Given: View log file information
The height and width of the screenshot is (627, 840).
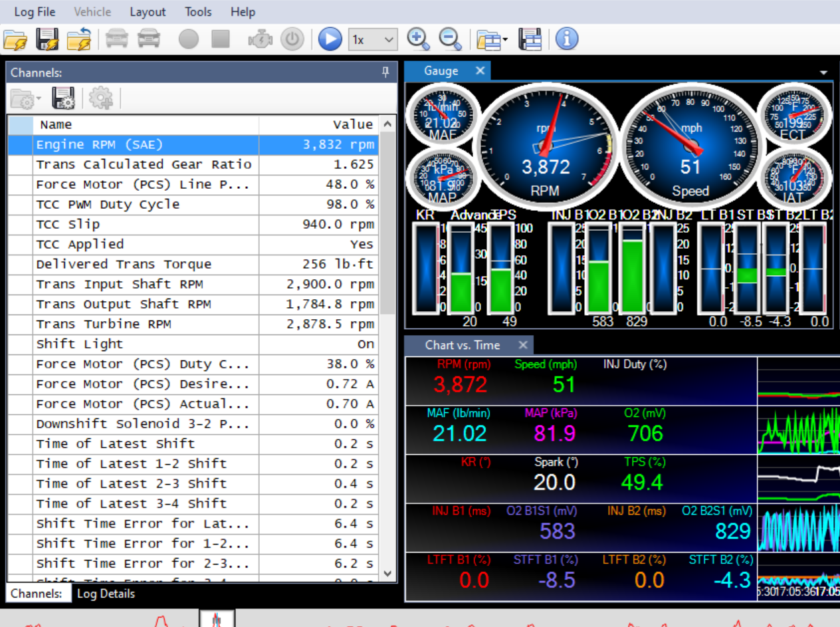Looking at the screenshot, I should (566, 39).
